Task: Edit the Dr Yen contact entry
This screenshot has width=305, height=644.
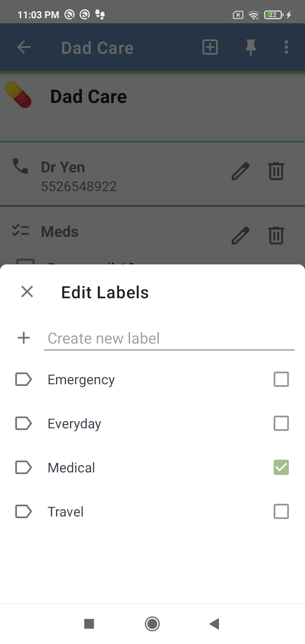Action: point(240,171)
